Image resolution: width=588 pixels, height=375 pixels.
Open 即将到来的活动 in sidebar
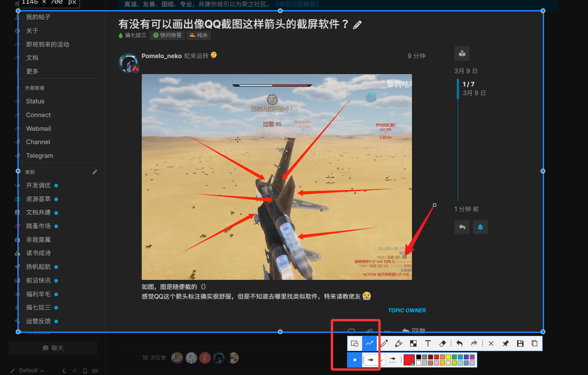click(x=48, y=44)
